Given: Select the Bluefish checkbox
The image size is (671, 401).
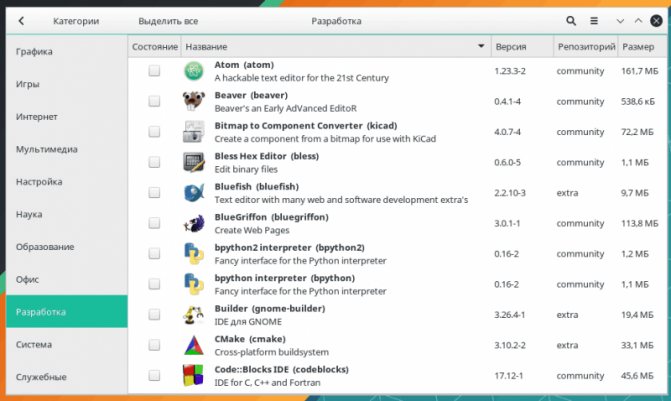Looking at the screenshot, I should point(154,192).
